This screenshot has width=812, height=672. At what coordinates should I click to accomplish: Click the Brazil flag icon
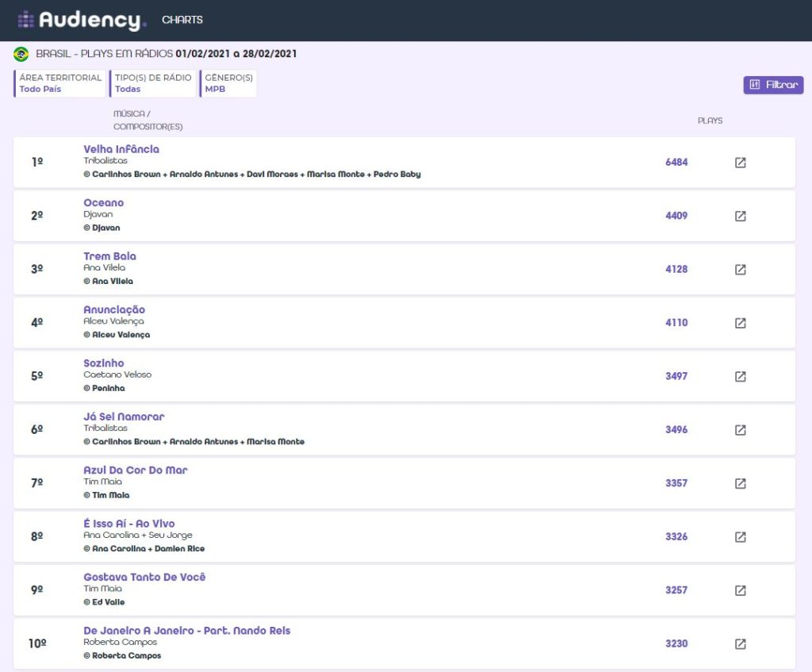21,54
